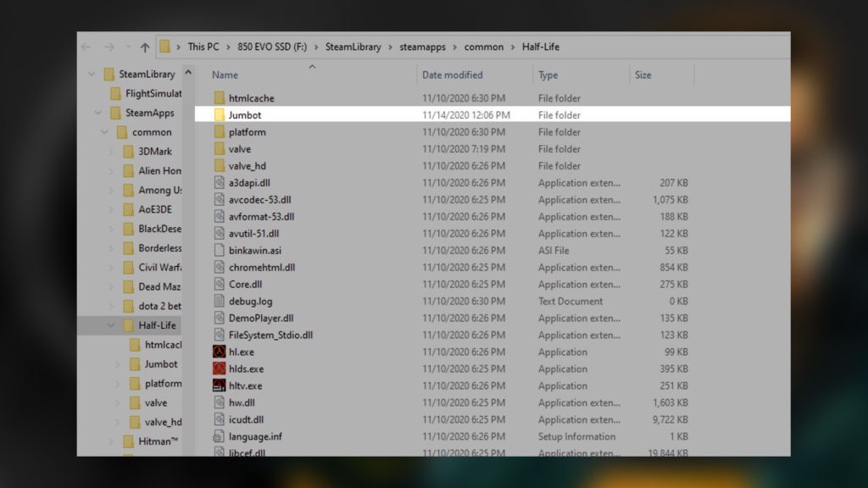The image size is (868, 488).
Task: Click the debug.log text document icon
Action: click(x=220, y=301)
